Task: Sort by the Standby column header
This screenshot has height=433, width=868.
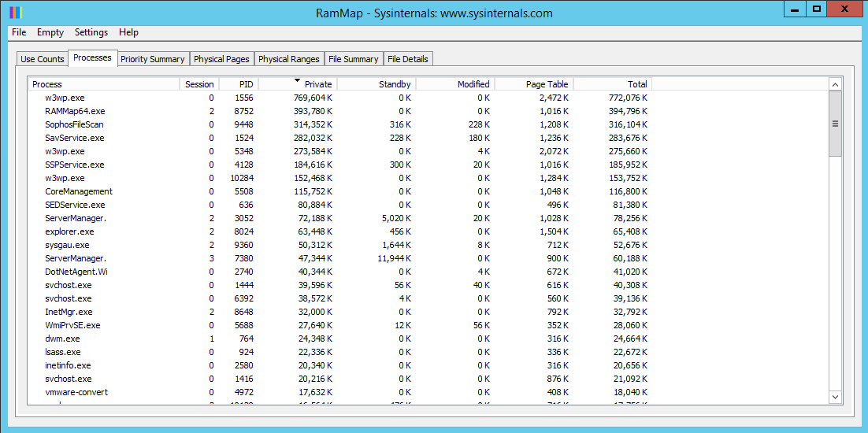Action: coord(377,84)
